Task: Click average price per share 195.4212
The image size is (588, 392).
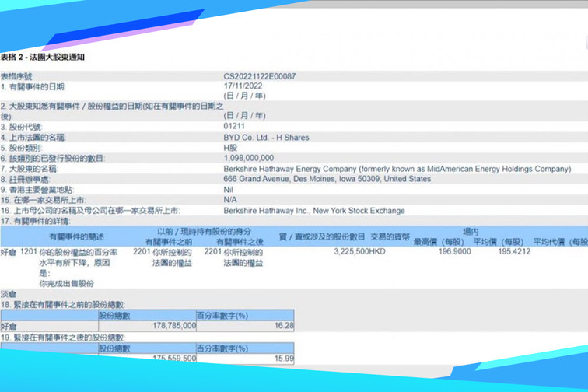Action: [513, 252]
